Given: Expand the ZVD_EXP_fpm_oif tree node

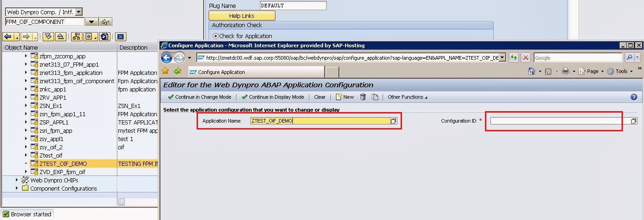Looking at the screenshot, I should [x=26, y=172].
